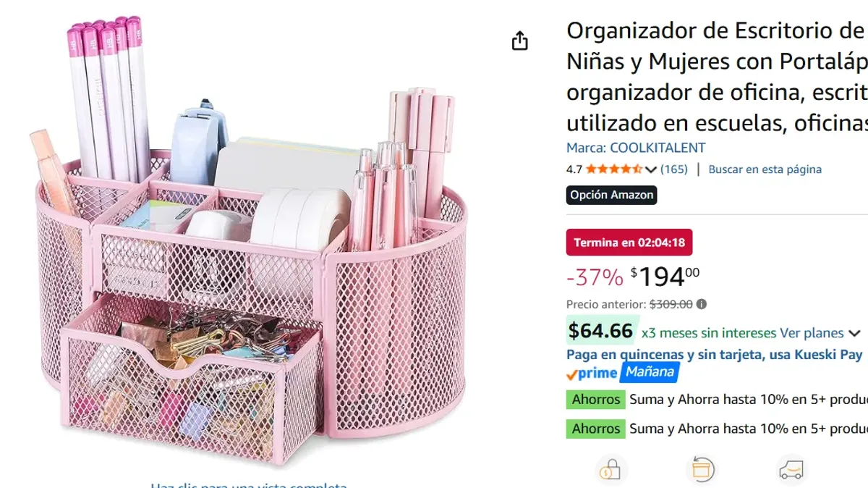Click the delivery truck icon
Image resolution: width=868 pixels, height=488 pixels.
792,468
